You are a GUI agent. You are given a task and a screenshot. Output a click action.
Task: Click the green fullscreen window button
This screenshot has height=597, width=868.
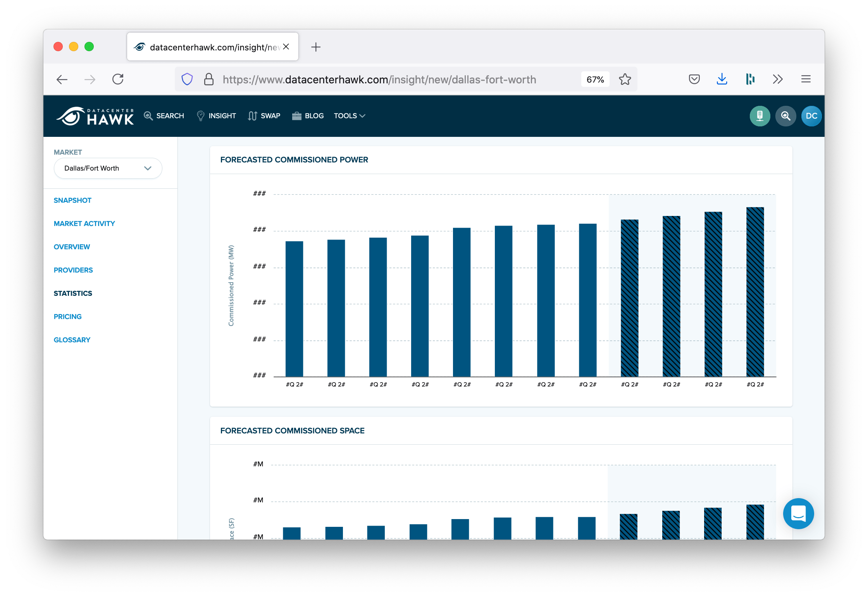pyautogui.click(x=89, y=47)
